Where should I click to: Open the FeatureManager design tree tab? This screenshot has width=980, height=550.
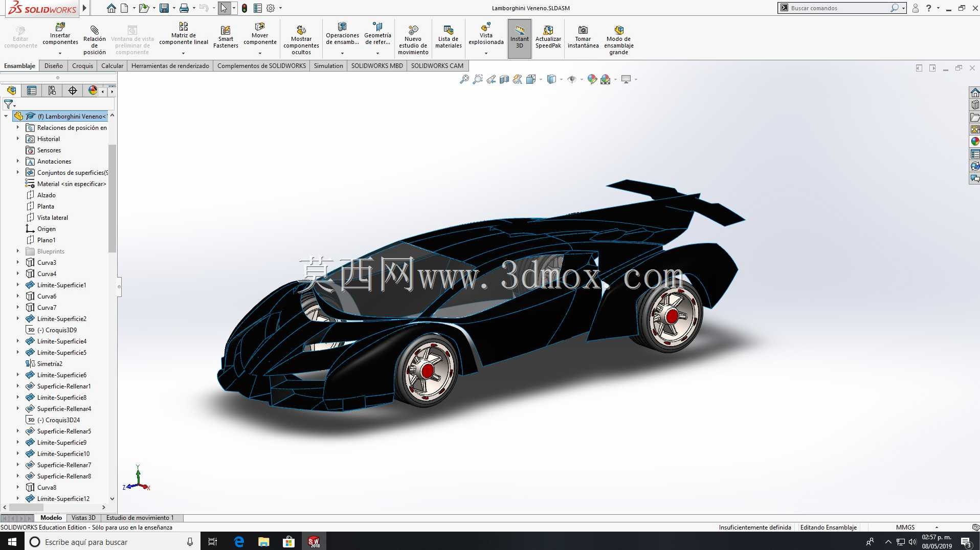pyautogui.click(x=12, y=90)
